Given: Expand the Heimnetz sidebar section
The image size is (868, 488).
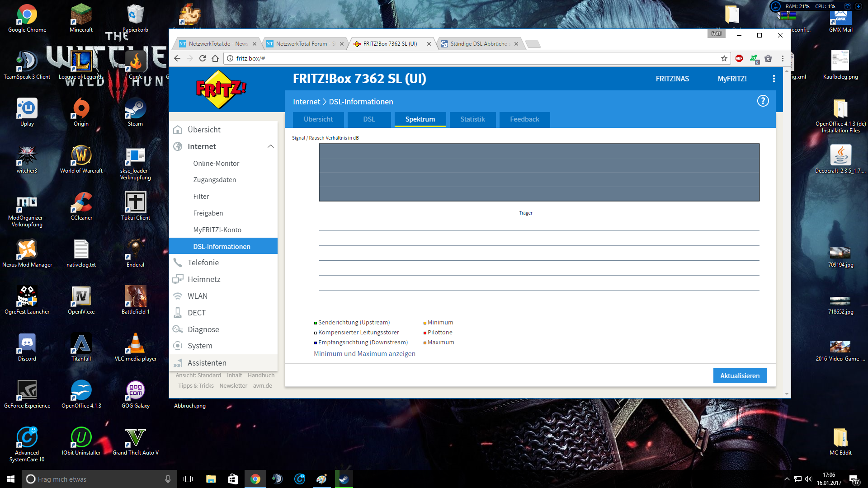Looking at the screenshot, I should (x=204, y=279).
